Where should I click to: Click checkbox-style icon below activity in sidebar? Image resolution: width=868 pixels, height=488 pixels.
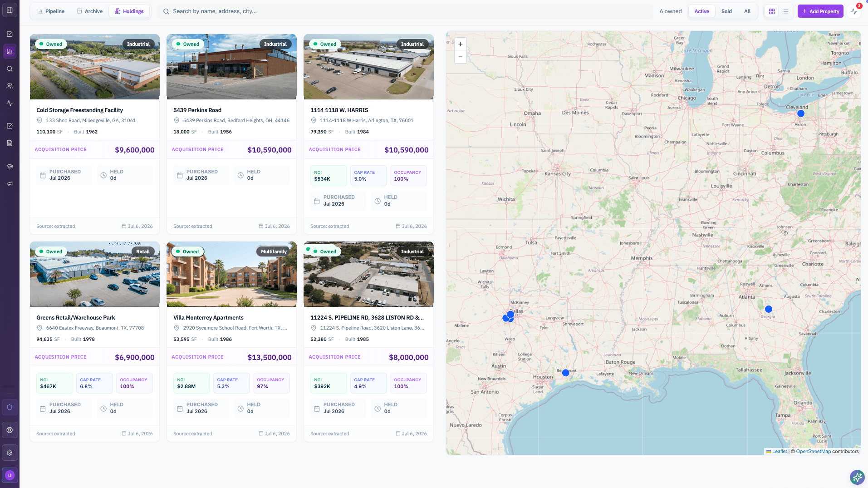[x=10, y=126]
